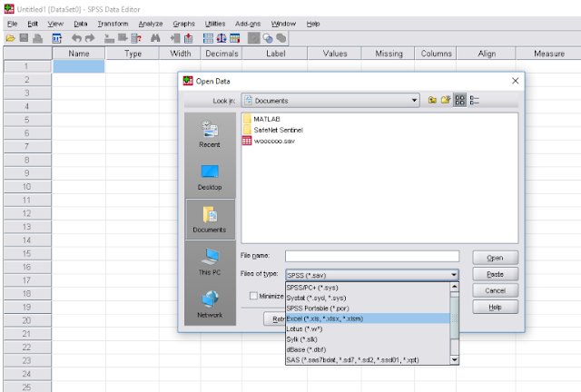
Task: Click the Up One Level folder icon
Action: click(432, 100)
